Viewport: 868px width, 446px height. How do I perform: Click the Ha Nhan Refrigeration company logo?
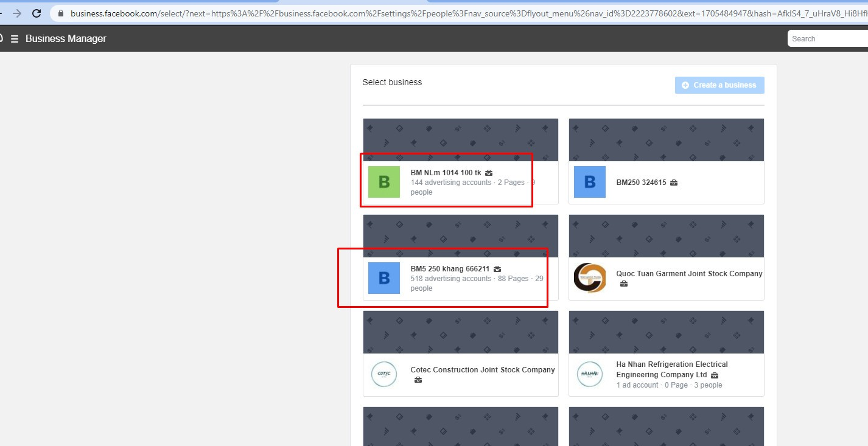point(590,374)
